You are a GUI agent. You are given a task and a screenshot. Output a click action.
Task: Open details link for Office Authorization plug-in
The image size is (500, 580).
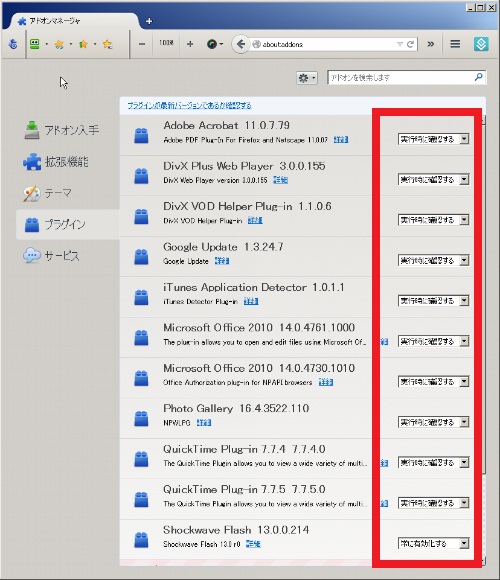[x=326, y=382]
